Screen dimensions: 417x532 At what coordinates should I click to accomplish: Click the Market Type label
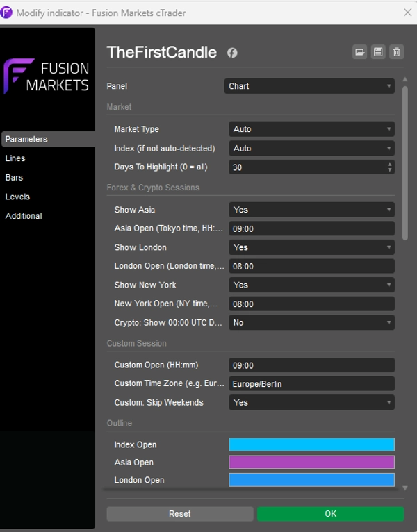[x=136, y=129]
